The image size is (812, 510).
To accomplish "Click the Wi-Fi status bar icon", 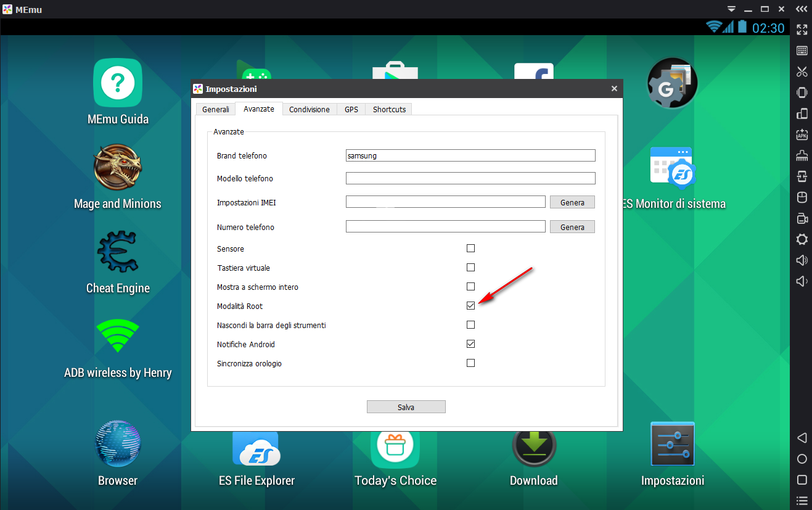I will (714, 27).
